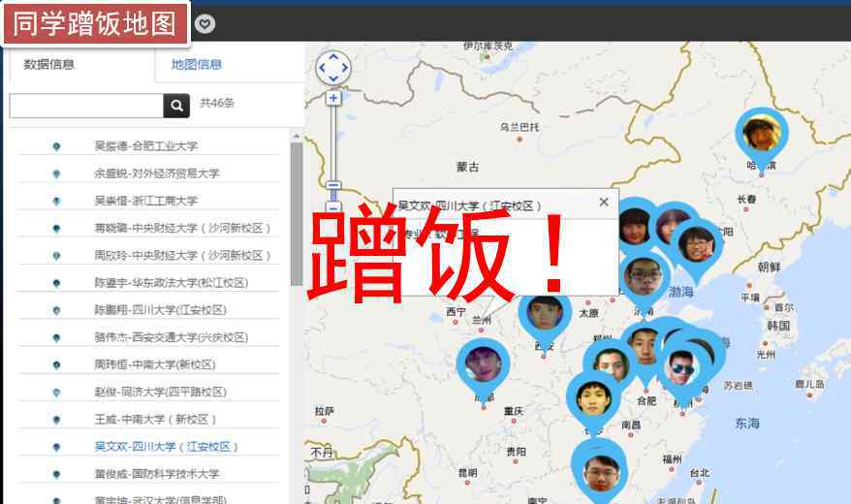Click the heart dropdown icon beside title

[205, 24]
